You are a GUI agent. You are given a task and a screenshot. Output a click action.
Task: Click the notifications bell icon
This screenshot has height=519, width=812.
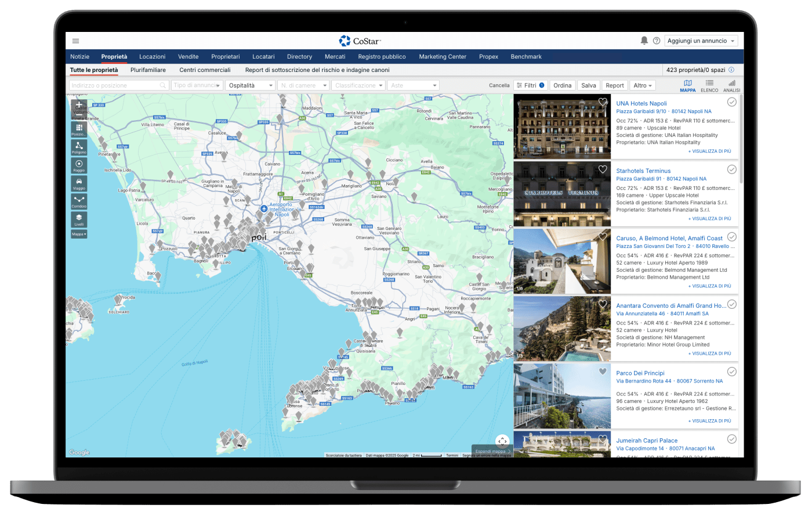point(644,41)
